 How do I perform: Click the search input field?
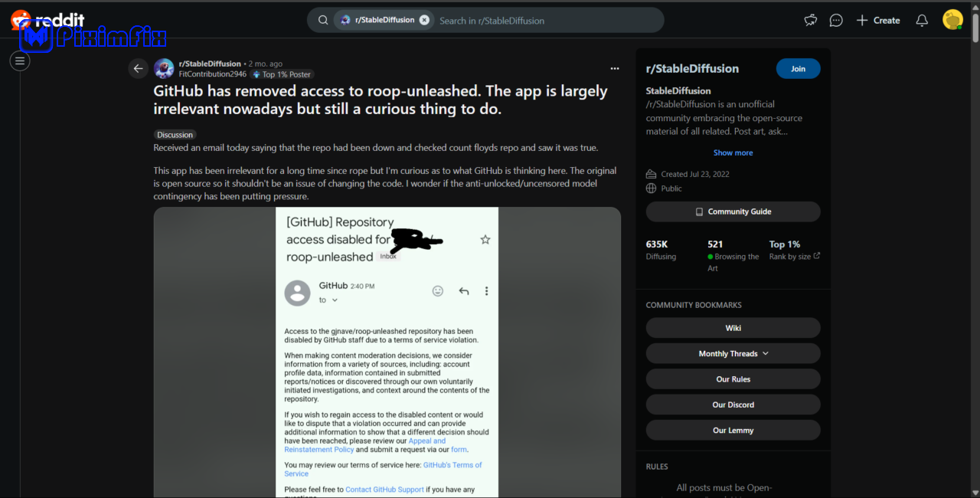544,21
